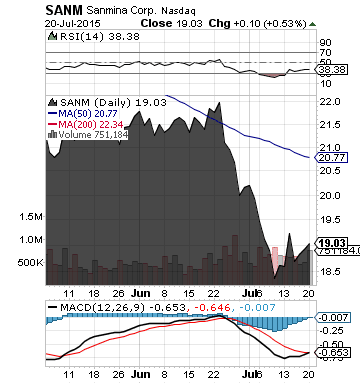Click the 20.77 MA price tag
The height and width of the screenshot is (384, 360).
tap(332, 158)
